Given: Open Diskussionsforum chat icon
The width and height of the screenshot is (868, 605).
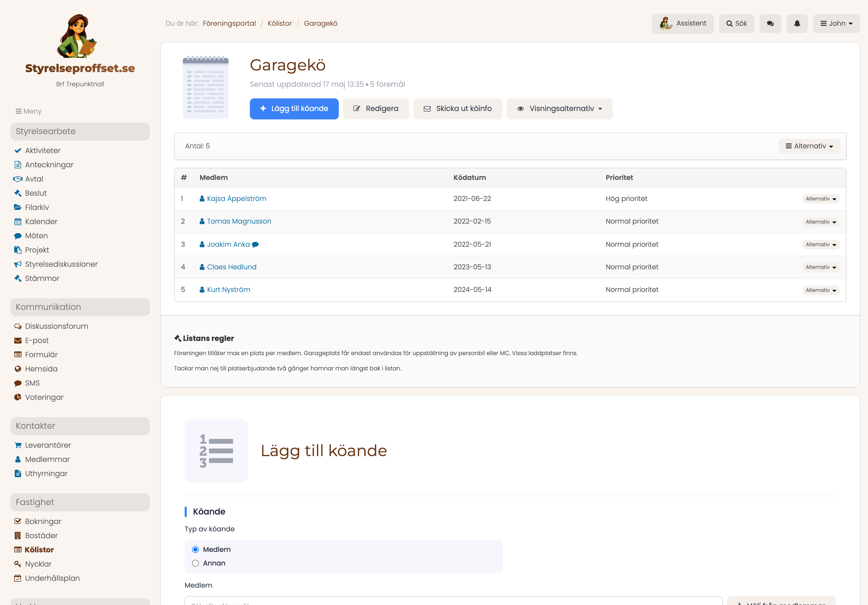Looking at the screenshot, I should coord(18,326).
